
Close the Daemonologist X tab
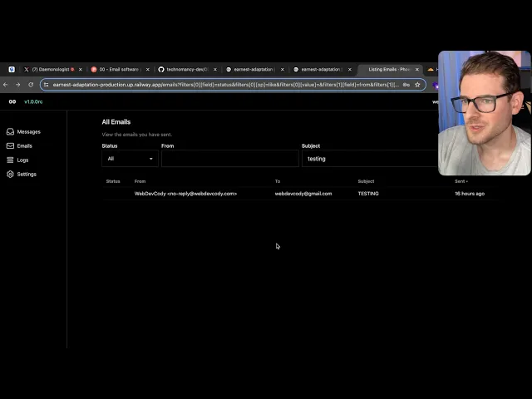(x=81, y=69)
